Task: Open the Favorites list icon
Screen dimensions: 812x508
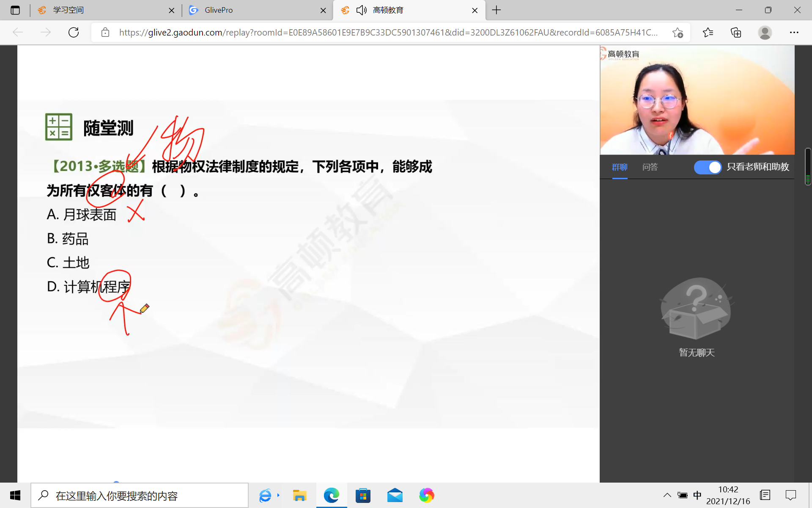Action: 708,33
